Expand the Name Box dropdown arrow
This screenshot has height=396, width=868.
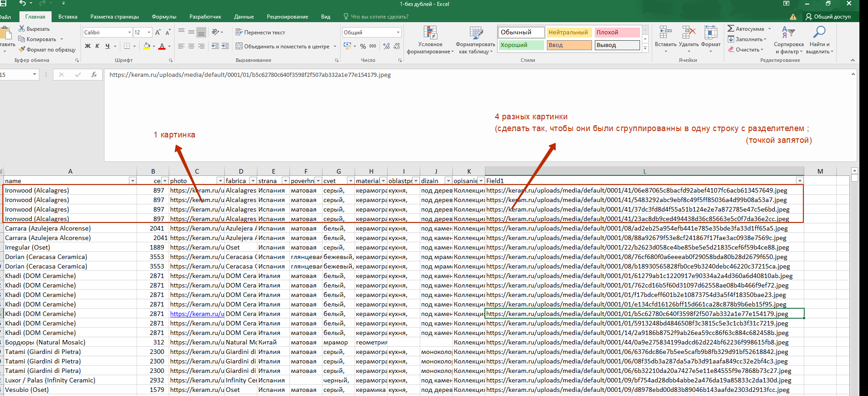click(34, 75)
